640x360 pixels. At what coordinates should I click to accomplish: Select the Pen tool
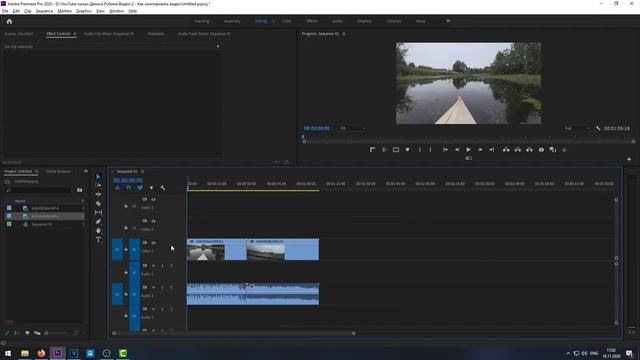point(98,221)
